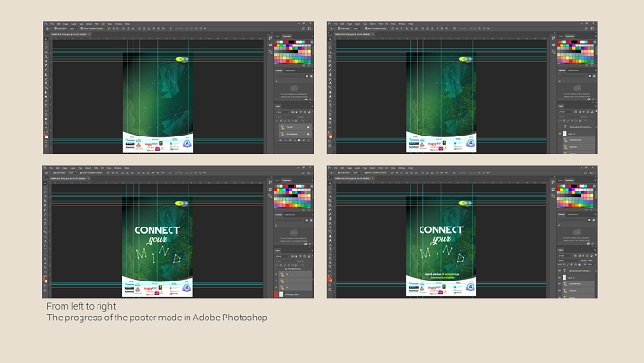
Task: Open Auto-Select Layer dropdown in bottom-right screenshot
Action: pyautogui.click(x=356, y=173)
